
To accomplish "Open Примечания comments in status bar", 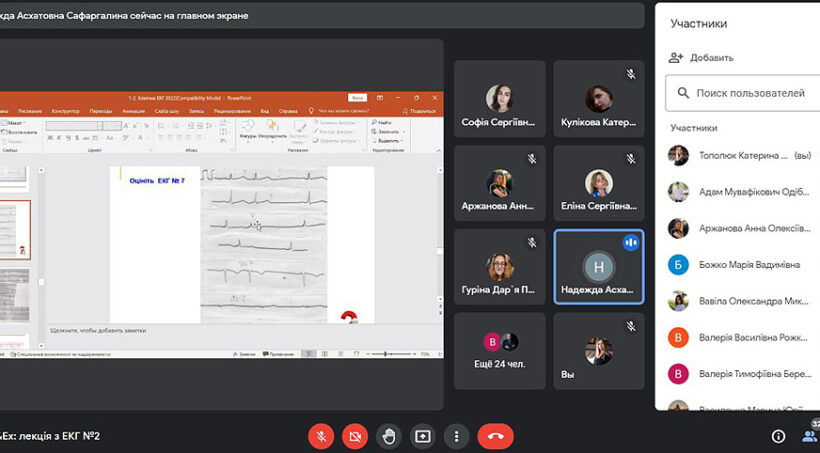I will (278, 354).
